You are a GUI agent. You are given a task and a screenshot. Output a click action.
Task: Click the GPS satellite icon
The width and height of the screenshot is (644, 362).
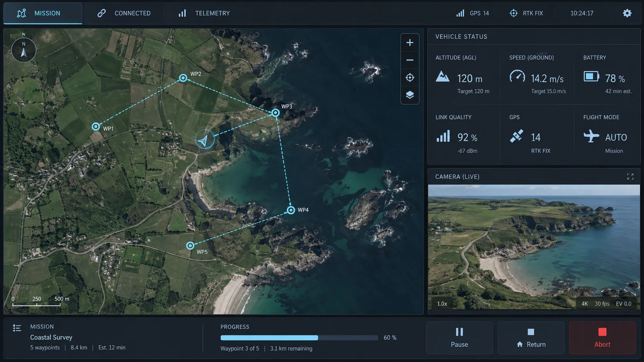517,136
